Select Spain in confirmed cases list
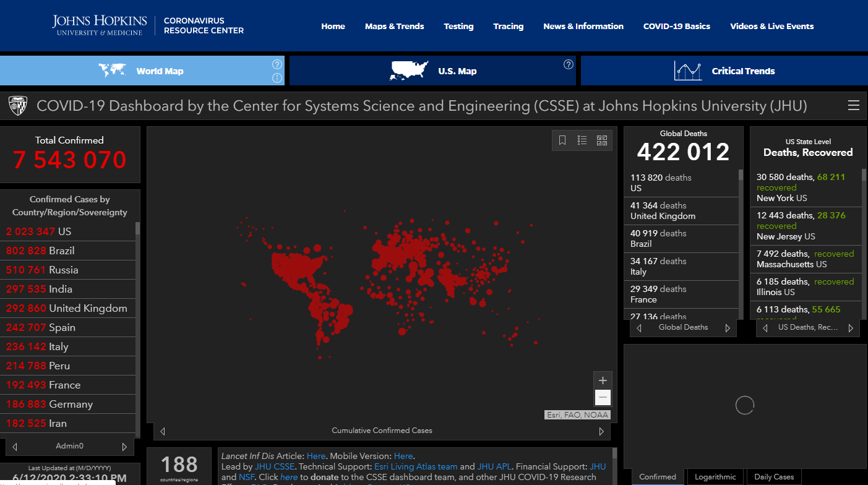 (x=69, y=327)
